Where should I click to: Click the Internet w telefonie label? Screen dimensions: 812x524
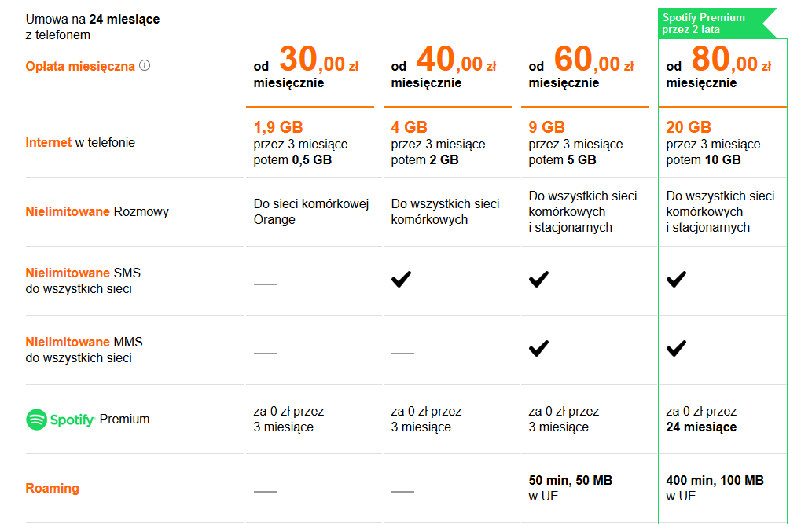tap(80, 142)
